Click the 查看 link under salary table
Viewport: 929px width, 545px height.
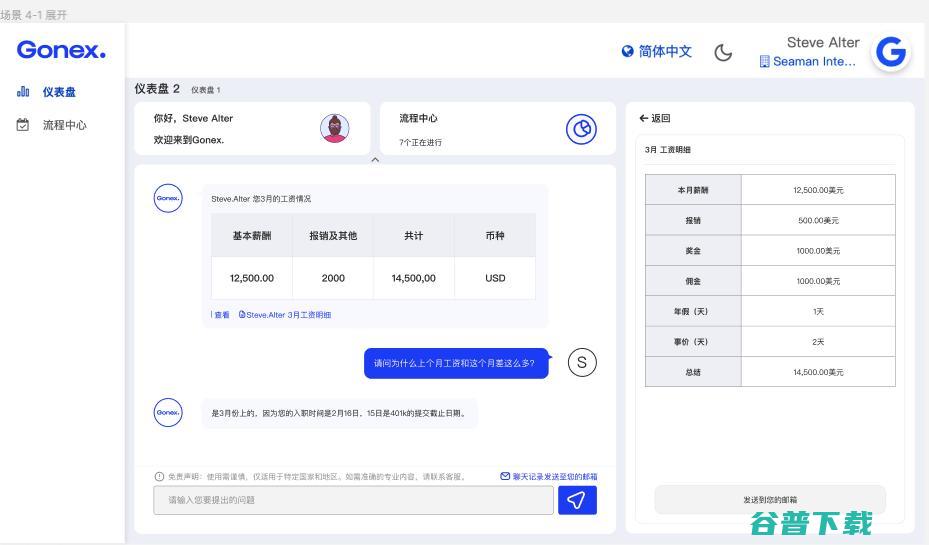(x=222, y=315)
